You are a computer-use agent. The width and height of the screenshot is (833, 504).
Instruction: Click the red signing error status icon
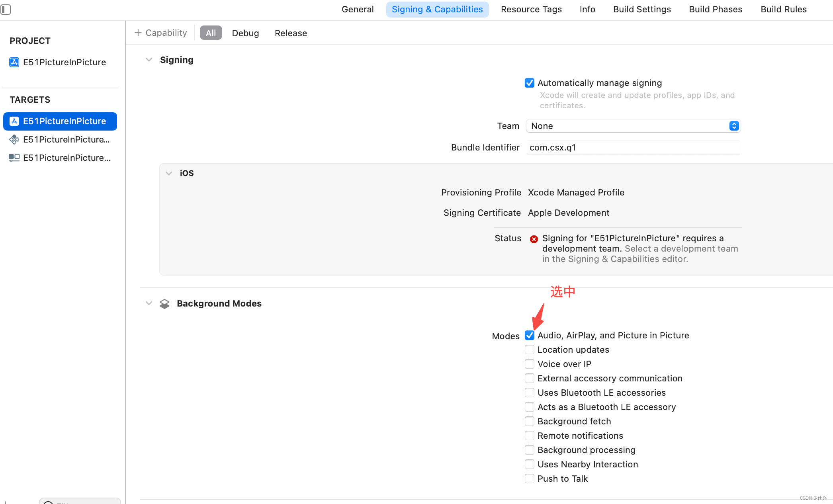534,239
